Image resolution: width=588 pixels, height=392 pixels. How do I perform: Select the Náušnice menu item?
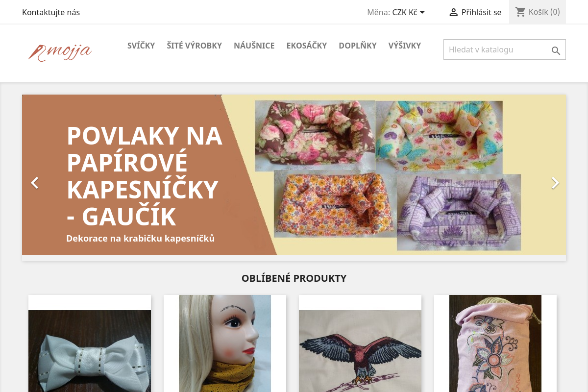tap(254, 46)
